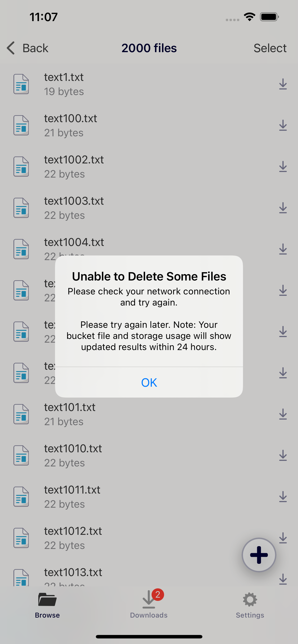This screenshot has height=644, width=298.
Task: Tap the Select button
Action: point(270,48)
